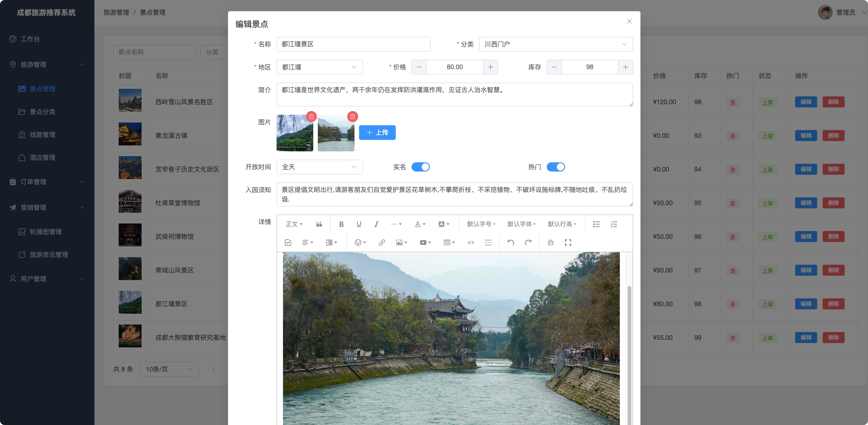
Task: Redo editor action
Action: 528,242
